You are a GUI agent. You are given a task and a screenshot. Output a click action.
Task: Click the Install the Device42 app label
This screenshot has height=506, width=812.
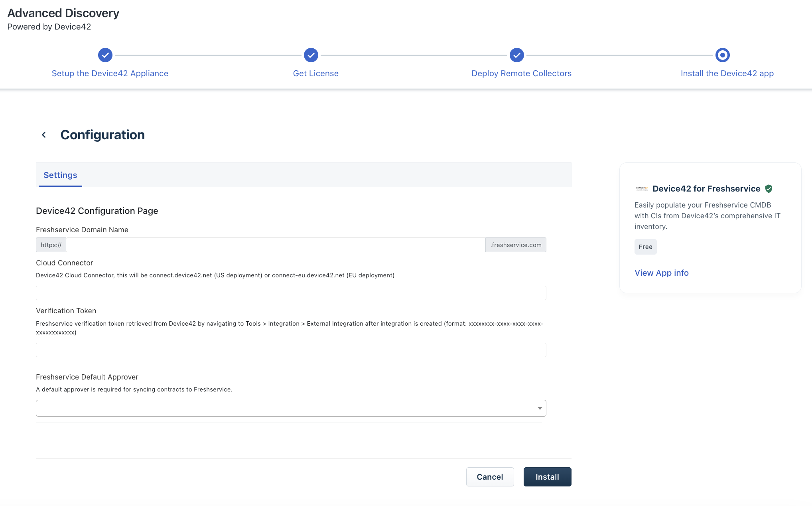click(x=727, y=73)
